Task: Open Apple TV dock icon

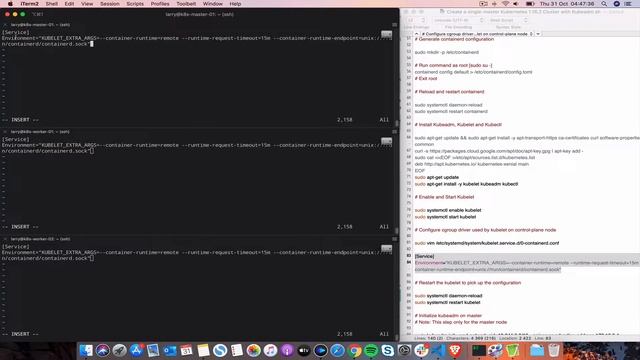Action: click(x=304, y=350)
